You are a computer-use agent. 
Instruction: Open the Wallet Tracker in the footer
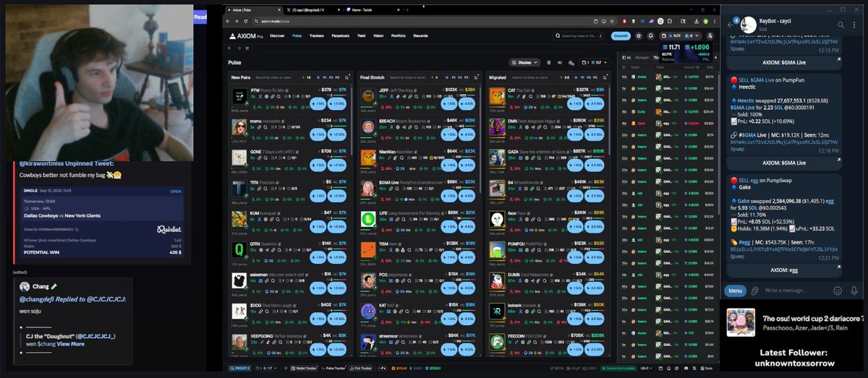point(304,369)
